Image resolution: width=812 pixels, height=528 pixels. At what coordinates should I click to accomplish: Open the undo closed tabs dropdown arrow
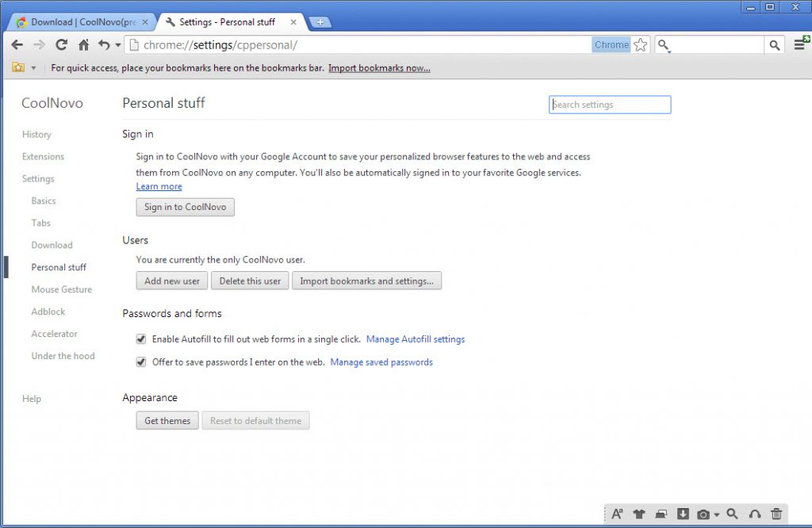118,45
